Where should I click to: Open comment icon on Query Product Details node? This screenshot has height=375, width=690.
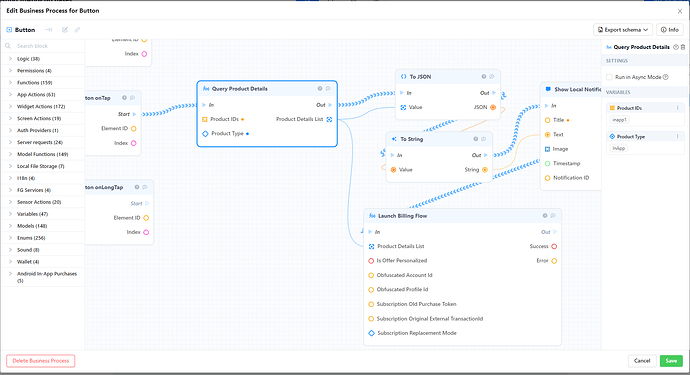click(328, 88)
